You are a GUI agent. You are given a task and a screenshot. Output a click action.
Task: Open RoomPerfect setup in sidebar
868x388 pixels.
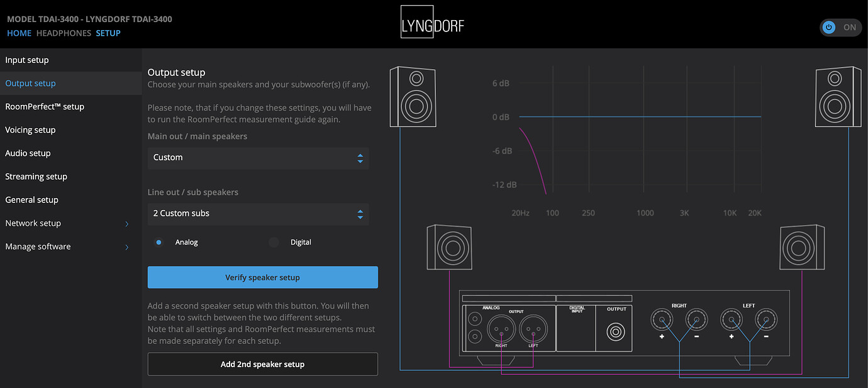point(45,107)
